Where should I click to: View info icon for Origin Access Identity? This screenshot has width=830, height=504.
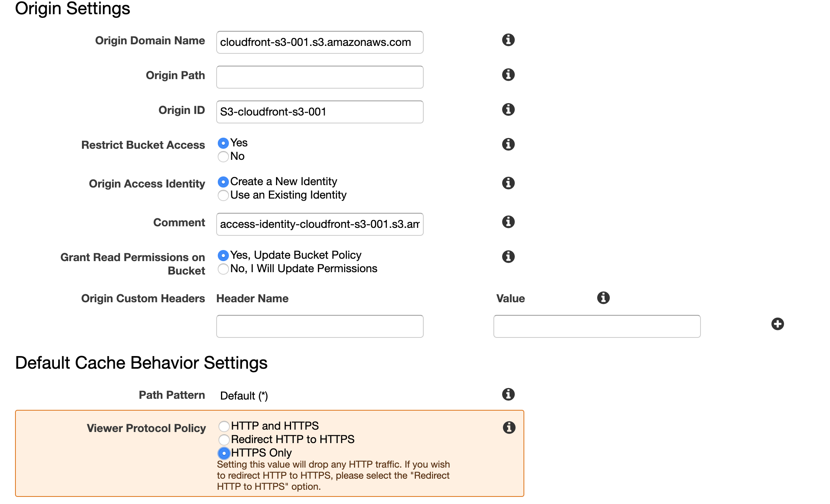tap(508, 183)
